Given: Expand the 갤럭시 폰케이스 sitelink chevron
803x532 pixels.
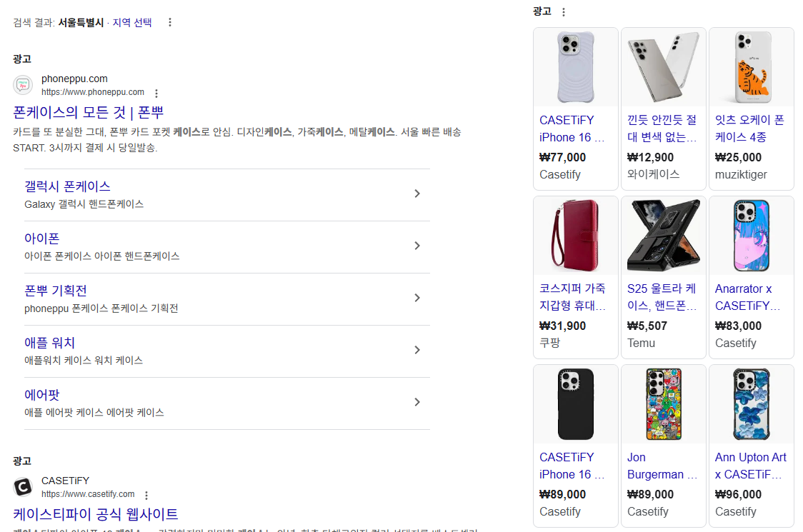Looking at the screenshot, I should click(x=417, y=194).
